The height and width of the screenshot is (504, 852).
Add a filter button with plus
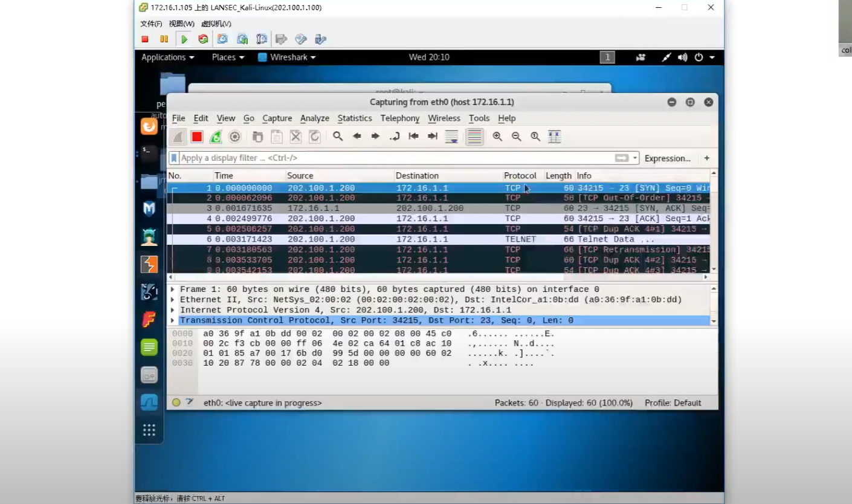(x=707, y=158)
